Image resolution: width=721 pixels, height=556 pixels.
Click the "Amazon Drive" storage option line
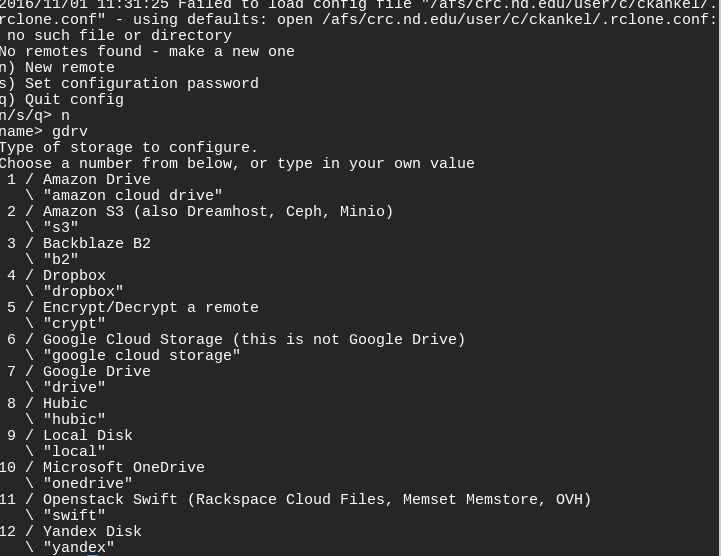tap(96, 180)
